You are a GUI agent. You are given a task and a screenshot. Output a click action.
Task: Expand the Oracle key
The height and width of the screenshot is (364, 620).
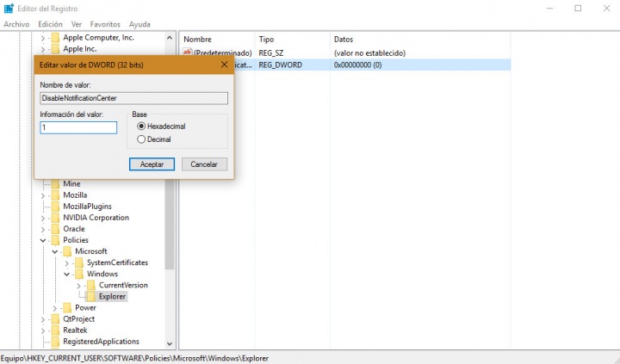coord(43,229)
